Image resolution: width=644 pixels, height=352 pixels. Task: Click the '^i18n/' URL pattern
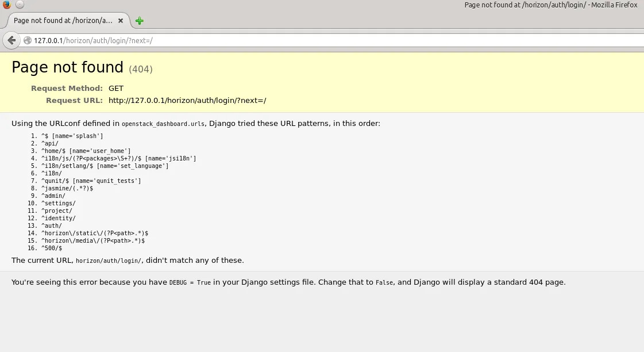(x=51, y=173)
